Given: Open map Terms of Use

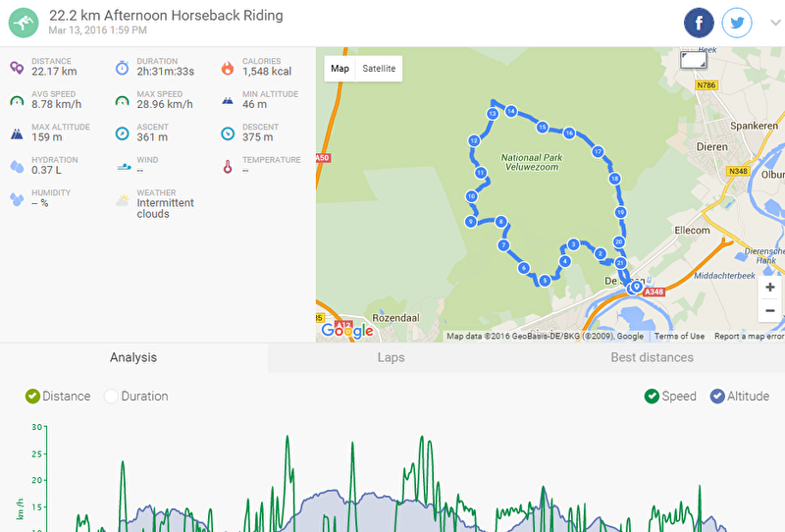Looking at the screenshot, I should click(x=679, y=336).
